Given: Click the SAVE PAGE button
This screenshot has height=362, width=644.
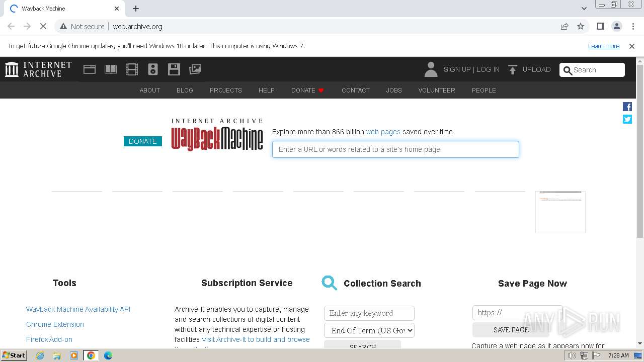Looking at the screenshot, I should (511, 330).
